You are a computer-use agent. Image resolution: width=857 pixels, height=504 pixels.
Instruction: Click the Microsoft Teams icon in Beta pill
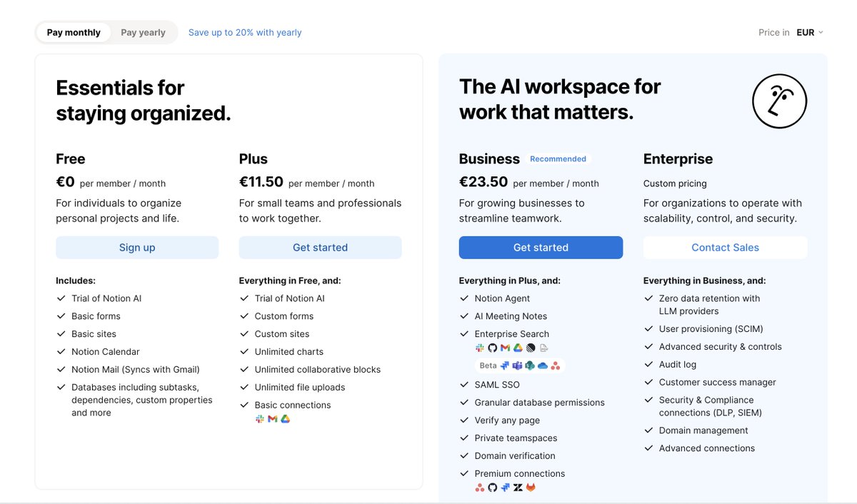pyautogui.click(x=517, y=366)
